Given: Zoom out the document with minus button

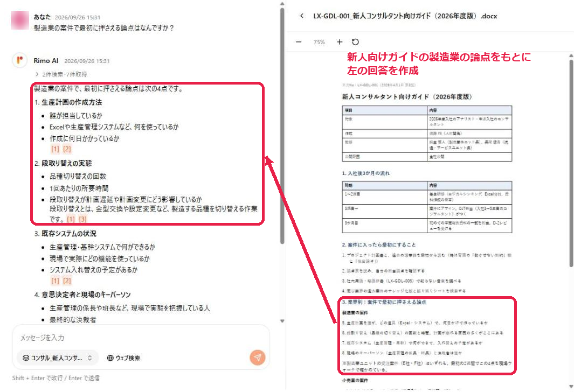Looking at the screenshot, I should pyautogui.click(x=299, y=42).
